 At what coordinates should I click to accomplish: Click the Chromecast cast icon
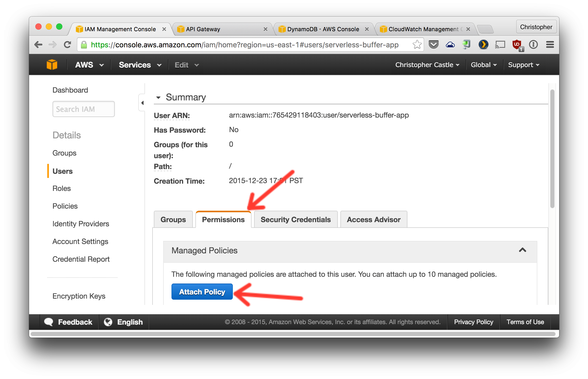tap(500, 45)
